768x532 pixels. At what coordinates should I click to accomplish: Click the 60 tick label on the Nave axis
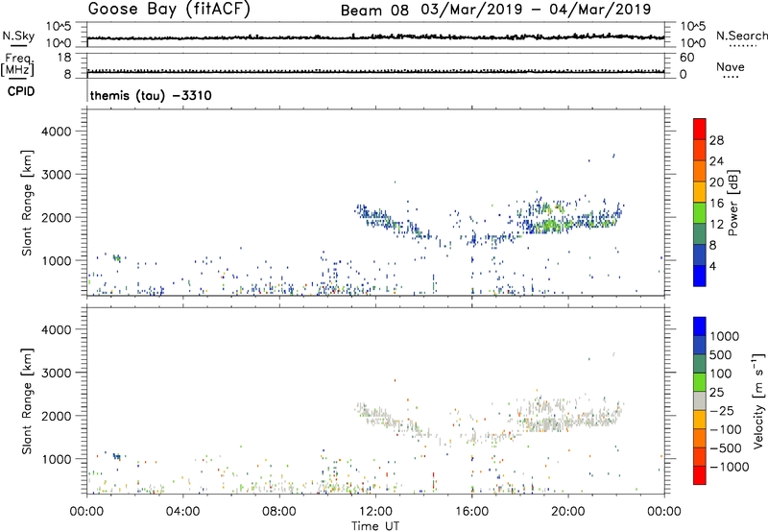click(x=687, y=58)
